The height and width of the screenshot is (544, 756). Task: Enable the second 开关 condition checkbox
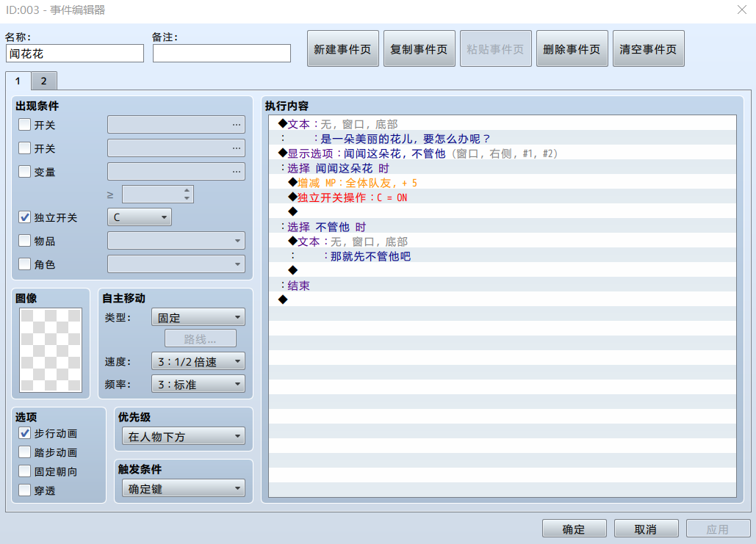[x=24, y=148]
